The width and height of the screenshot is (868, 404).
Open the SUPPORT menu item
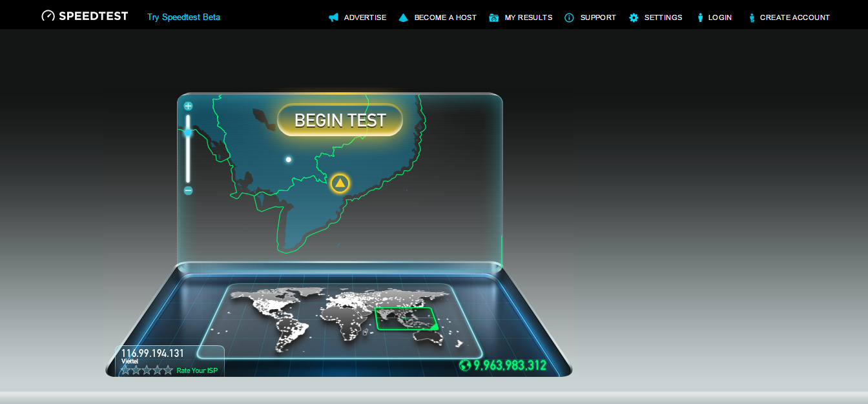[x=598, y=17]
